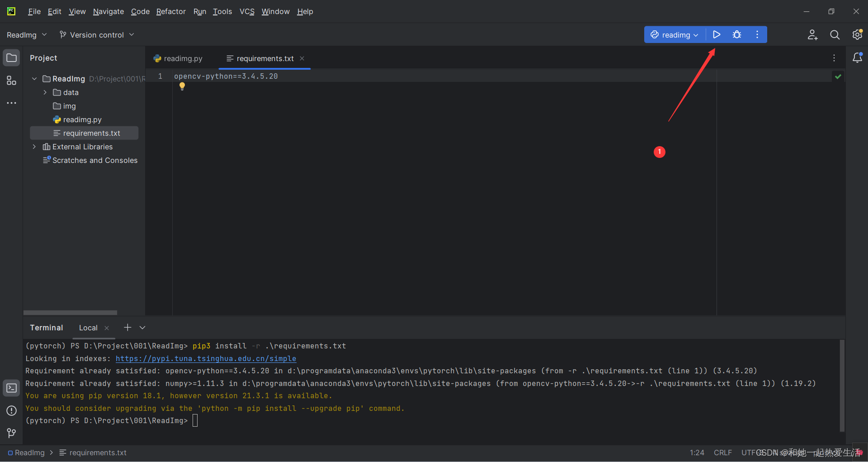Add a new terminal session

[127, 327]
